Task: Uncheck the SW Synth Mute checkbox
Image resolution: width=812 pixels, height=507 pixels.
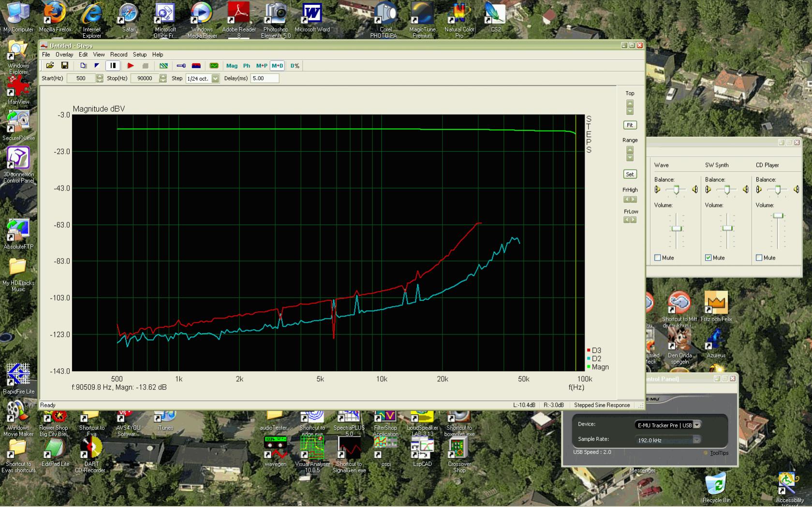Action: [x=709, y=258]
